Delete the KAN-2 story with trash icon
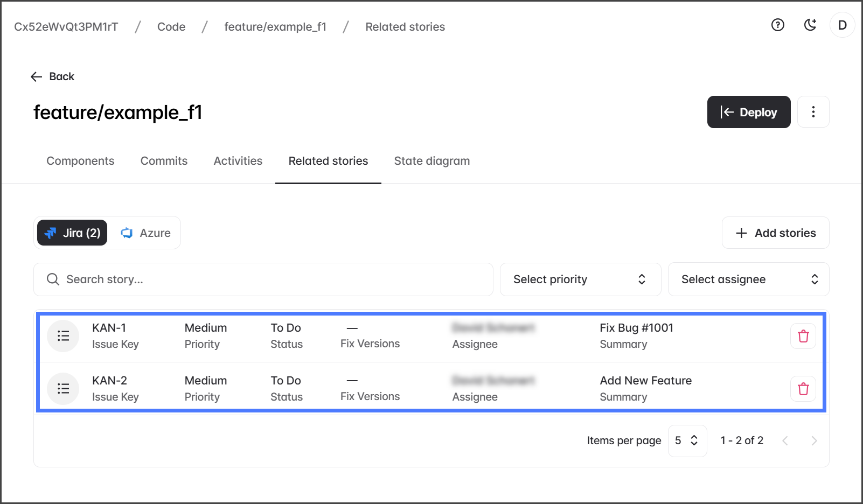Viewport: 863px width, 504px height. pos(803,389)
